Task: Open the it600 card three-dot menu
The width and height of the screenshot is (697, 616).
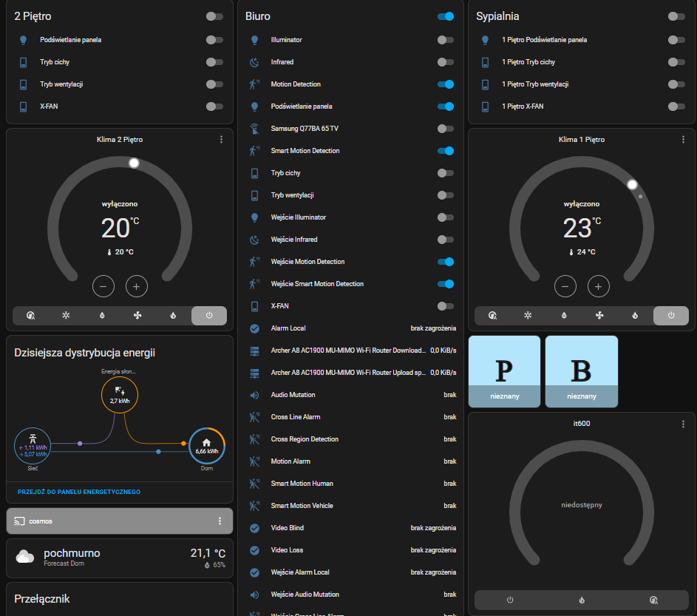Action: (x=683, y=424)
